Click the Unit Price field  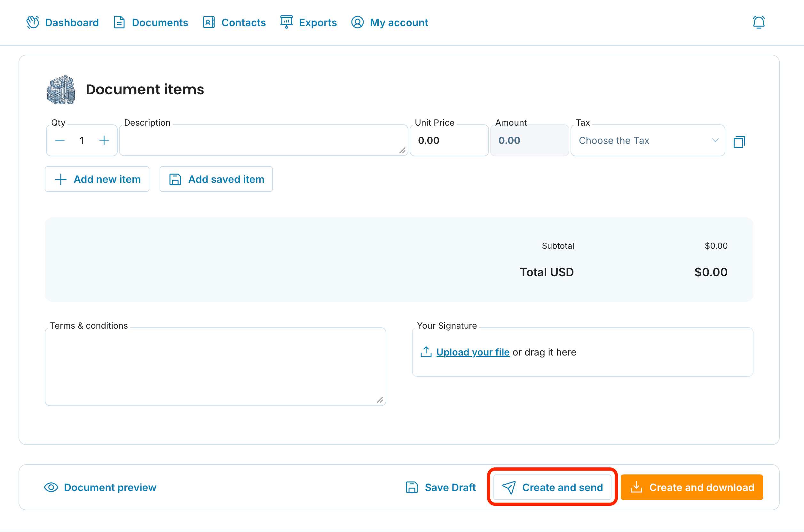pyautogui.click(x=449, y=140)
